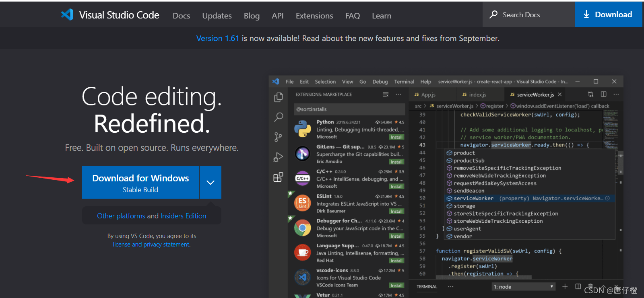Viewport: 644px width, 298px height.
Task: Go to Extensions in site navigation
Action: (314, 16)
